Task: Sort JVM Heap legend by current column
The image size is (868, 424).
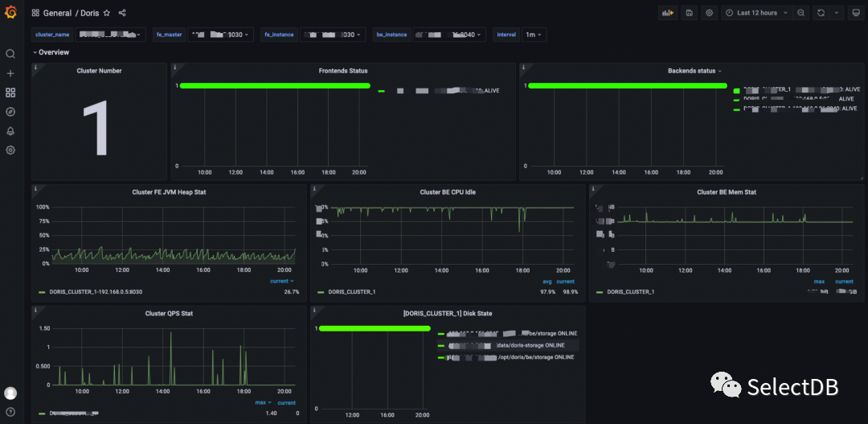Action: tap(282, 281)
